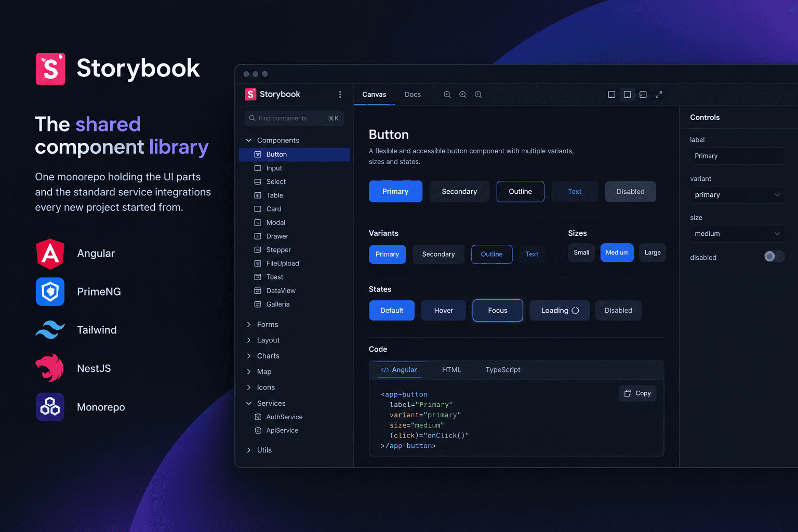The image size is (798, 532).
Task: Open the sidebar three-dot options menu
Action: (340, 95)
